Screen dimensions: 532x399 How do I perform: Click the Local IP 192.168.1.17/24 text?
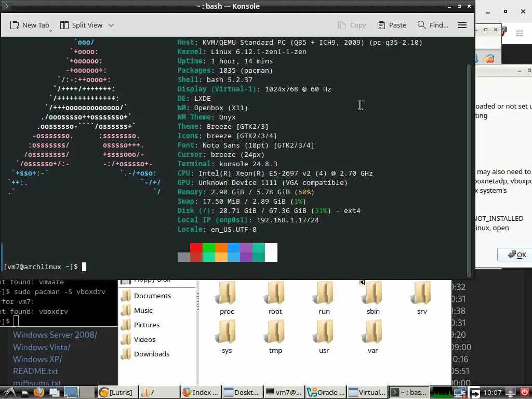(x=248, y=220)
